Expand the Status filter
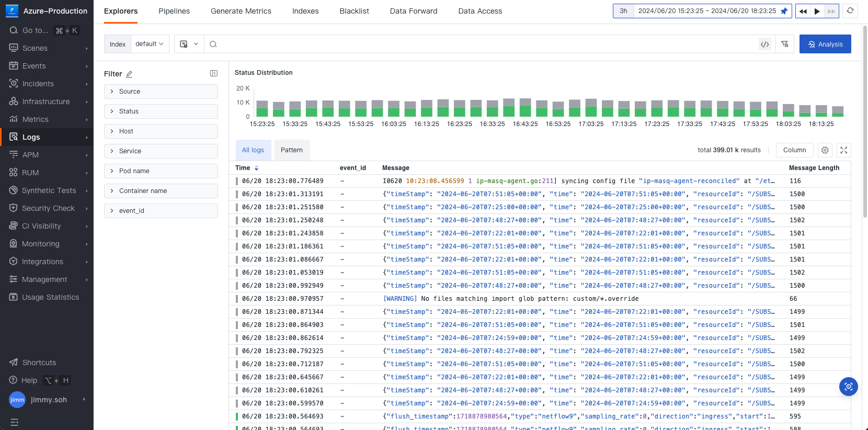Image resolution: width=868 pixels, height=430 pixels. [161, 111]
